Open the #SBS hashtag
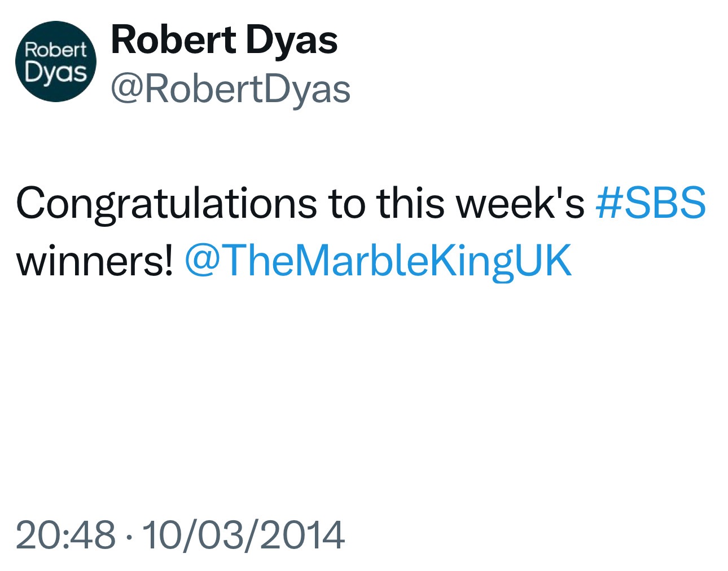This screenshot has height=571, width=728. point(650,203)
